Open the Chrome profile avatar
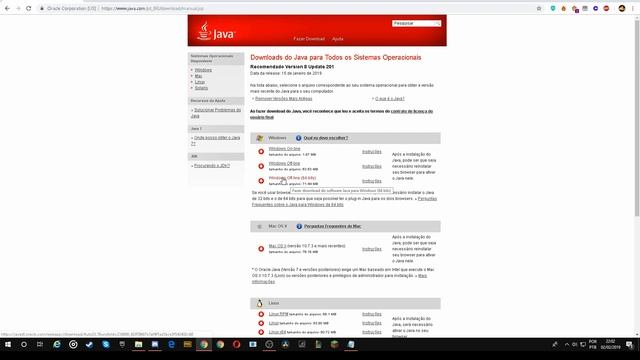 622,8
